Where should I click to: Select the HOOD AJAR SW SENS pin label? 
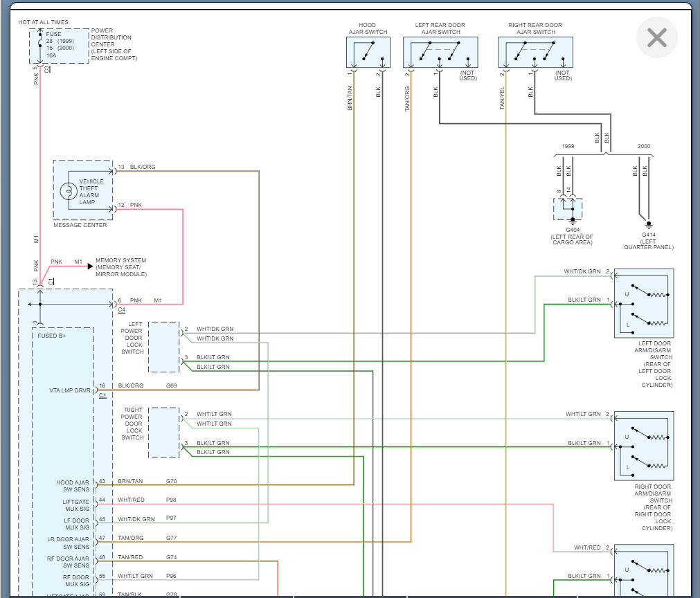pyautogui.click(x=73, y=486)
